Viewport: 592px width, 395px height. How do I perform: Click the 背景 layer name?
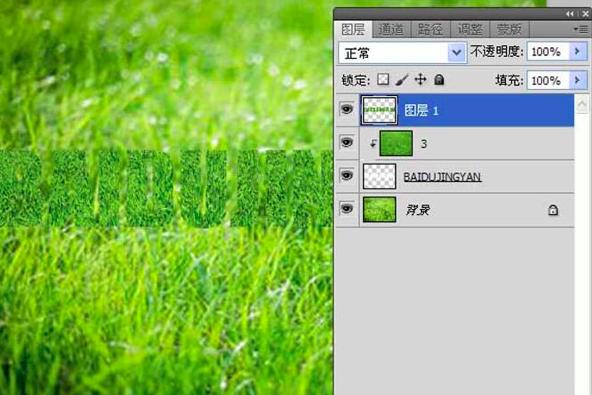(x=417, y=210)
